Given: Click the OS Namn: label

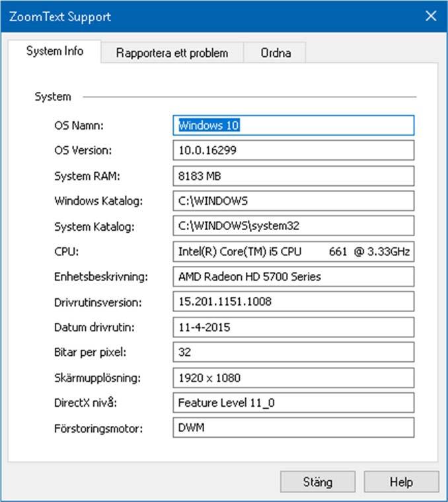Looking at the screenshot, I should (79, 126).
